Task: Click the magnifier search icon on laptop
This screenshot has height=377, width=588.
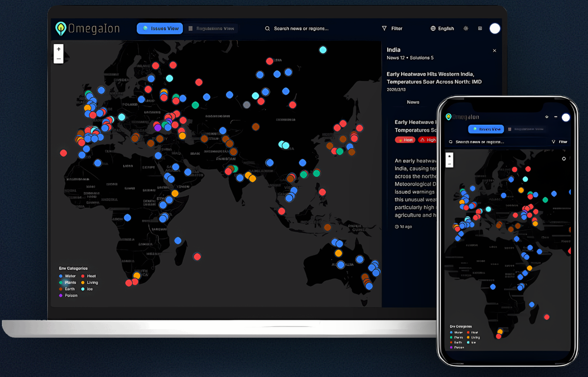Action: tap(267, 29)
